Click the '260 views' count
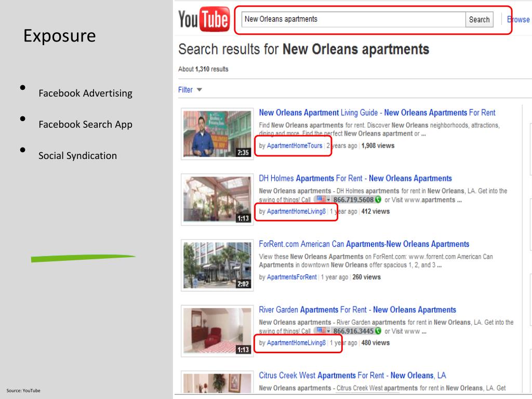 click(366, 277)
